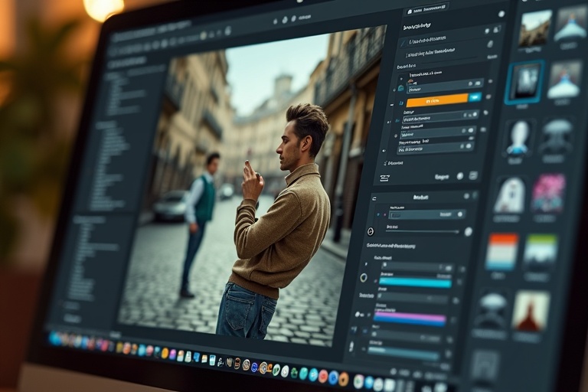Click the leftmost icon in the macOS dock

click(55, 338)
